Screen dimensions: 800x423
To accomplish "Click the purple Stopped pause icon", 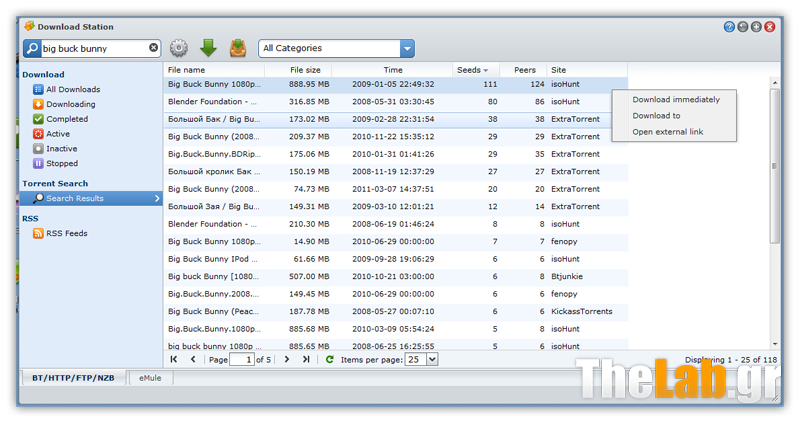I will coord(38,163).
